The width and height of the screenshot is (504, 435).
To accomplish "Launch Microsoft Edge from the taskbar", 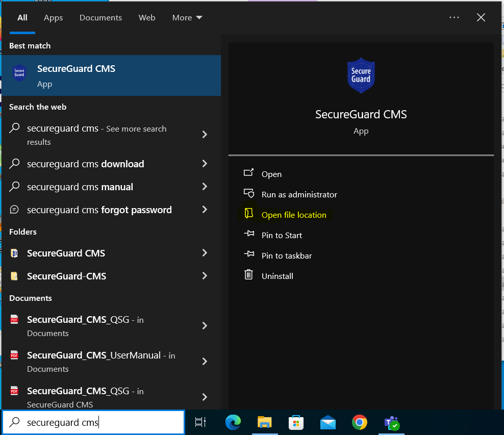I will pyautogui.click(x=233, y=422).
